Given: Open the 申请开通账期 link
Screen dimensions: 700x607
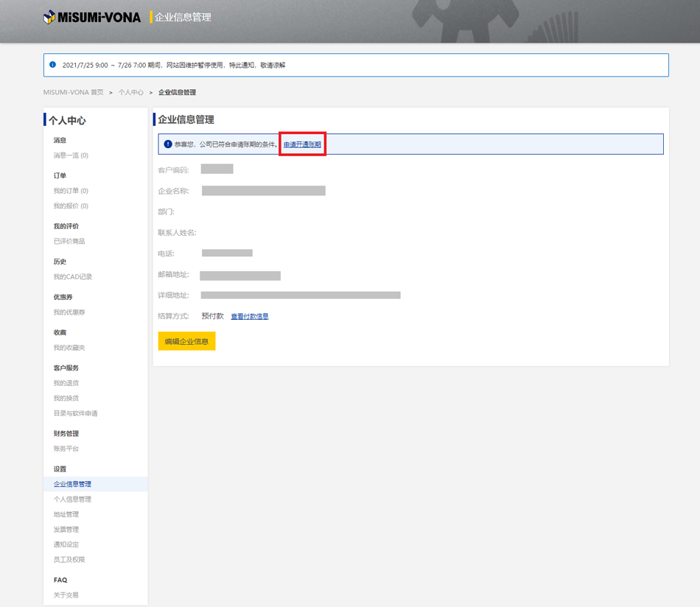Looking at the screenshot, I should [x=302, y=144].
